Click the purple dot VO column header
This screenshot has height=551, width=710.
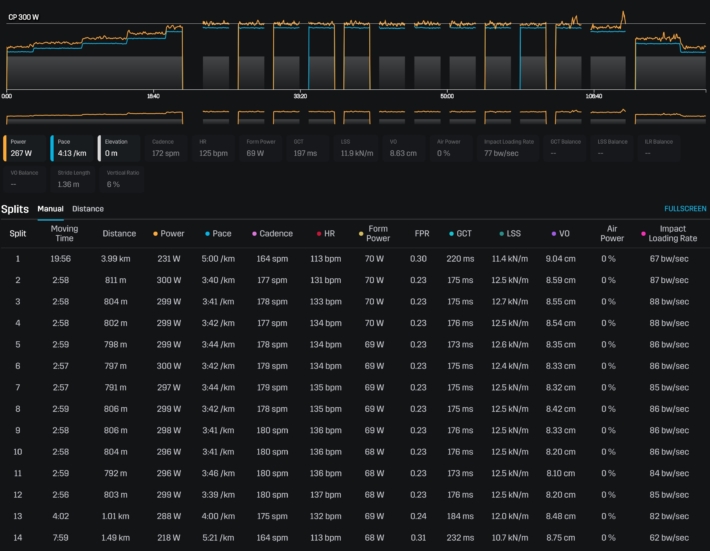click(559, 234)
